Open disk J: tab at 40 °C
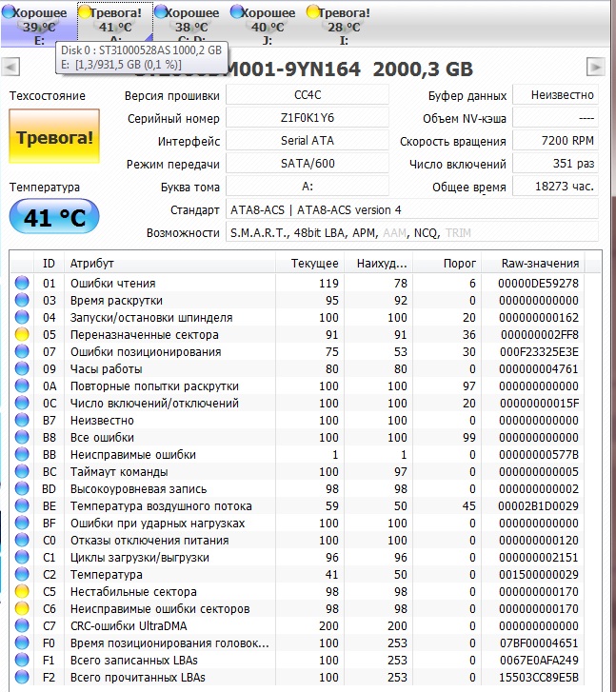616x692 pixels. coord(268,25)
